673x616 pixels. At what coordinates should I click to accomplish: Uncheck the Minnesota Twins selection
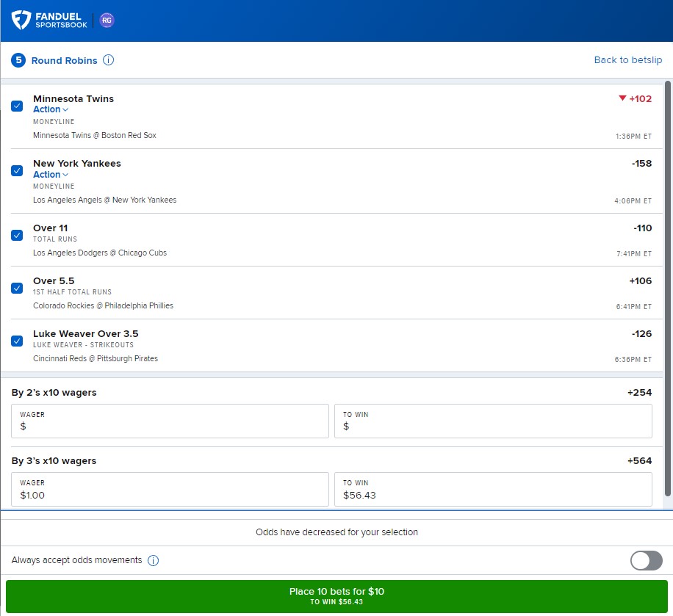tap(17, 106)
